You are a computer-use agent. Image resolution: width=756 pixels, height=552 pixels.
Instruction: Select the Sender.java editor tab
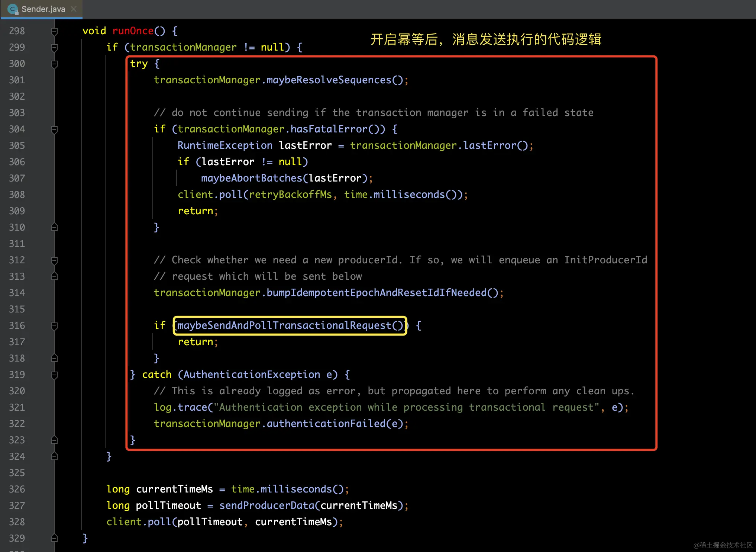(x=42, y=9)
